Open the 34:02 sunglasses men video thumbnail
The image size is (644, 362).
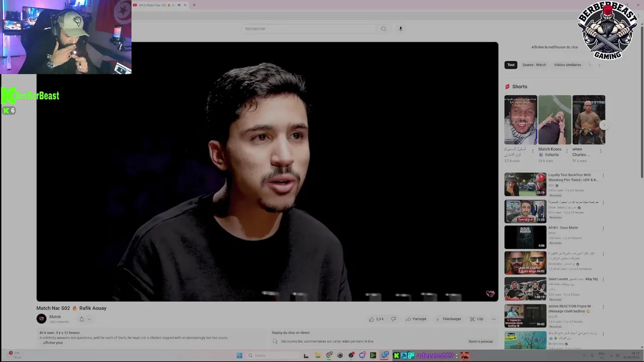pos(525,262)
